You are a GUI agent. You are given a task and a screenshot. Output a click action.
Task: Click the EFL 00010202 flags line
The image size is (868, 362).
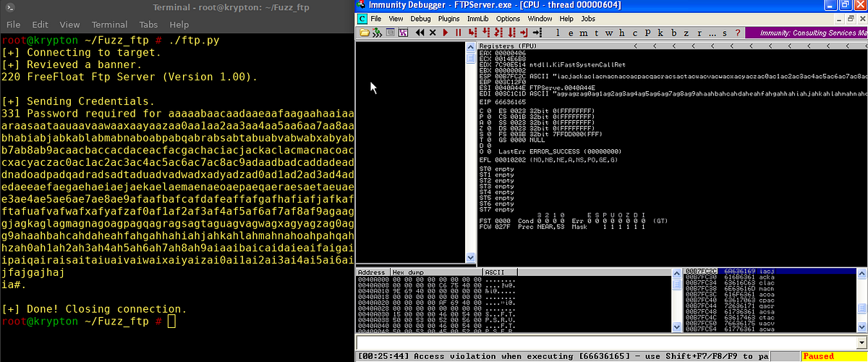click(x=549, y=161)
